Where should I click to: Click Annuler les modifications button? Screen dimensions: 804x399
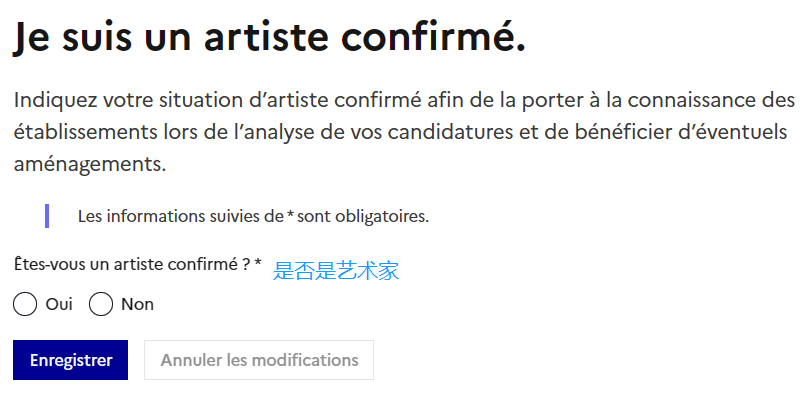[259, 360]
